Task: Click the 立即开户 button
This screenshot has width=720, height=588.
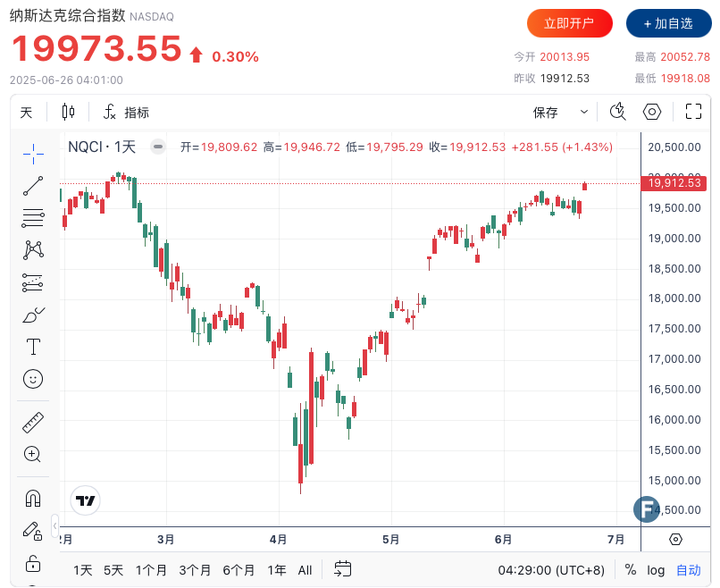Action: (x=569, y=23)
